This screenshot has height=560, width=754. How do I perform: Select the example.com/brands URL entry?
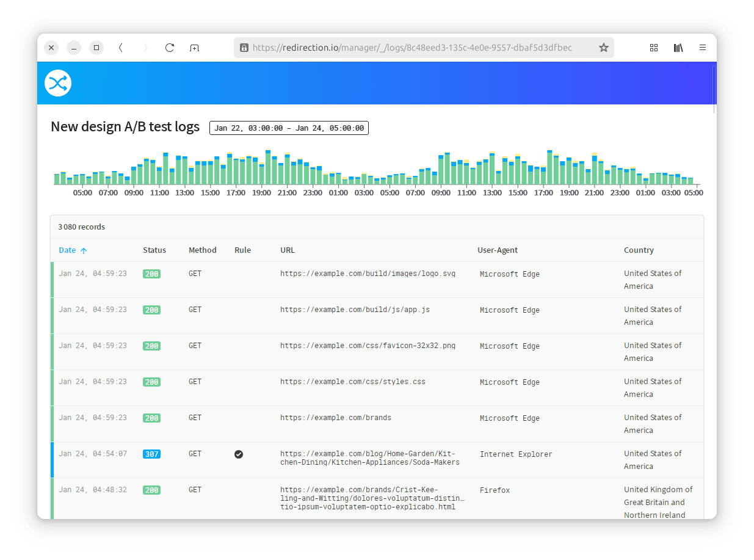pos(336,418)
